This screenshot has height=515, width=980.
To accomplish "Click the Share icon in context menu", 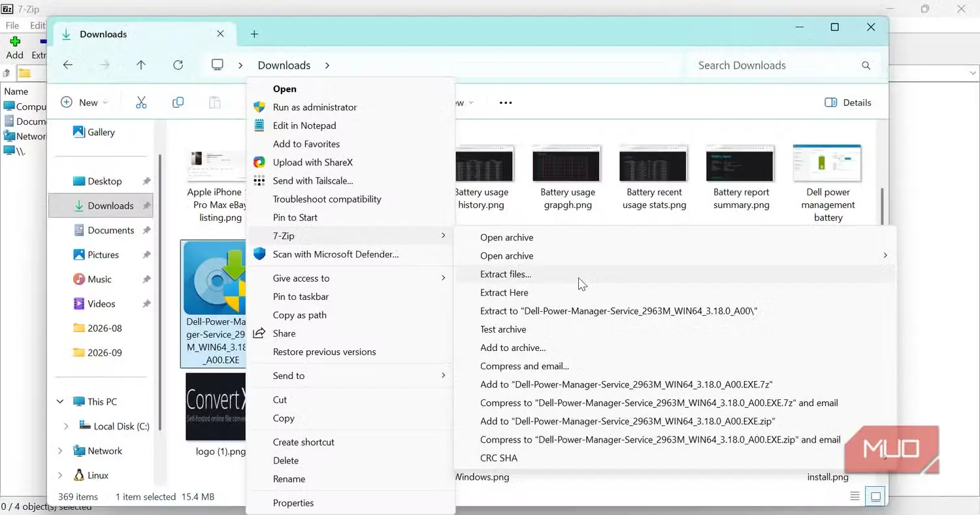I will pos(259,333).
